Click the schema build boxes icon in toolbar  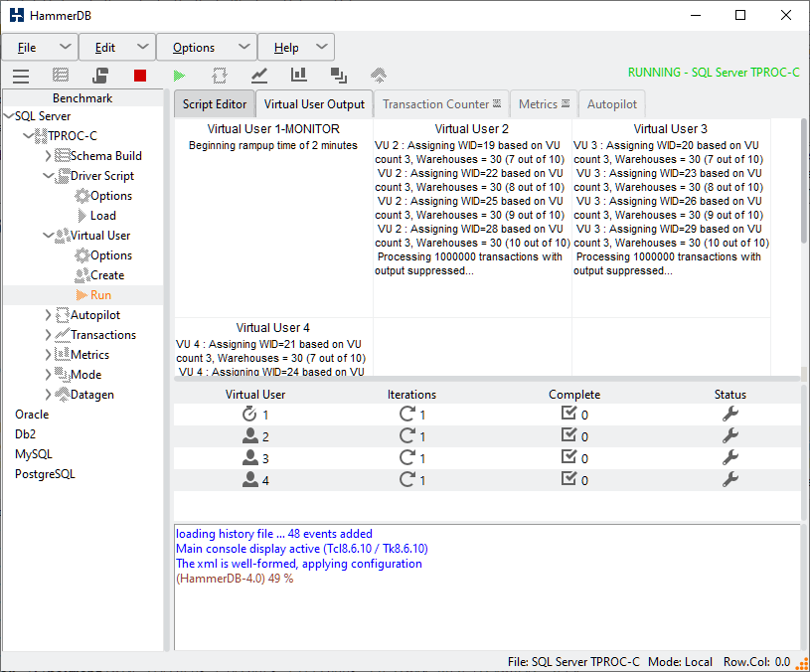click(x=100, y=76)
